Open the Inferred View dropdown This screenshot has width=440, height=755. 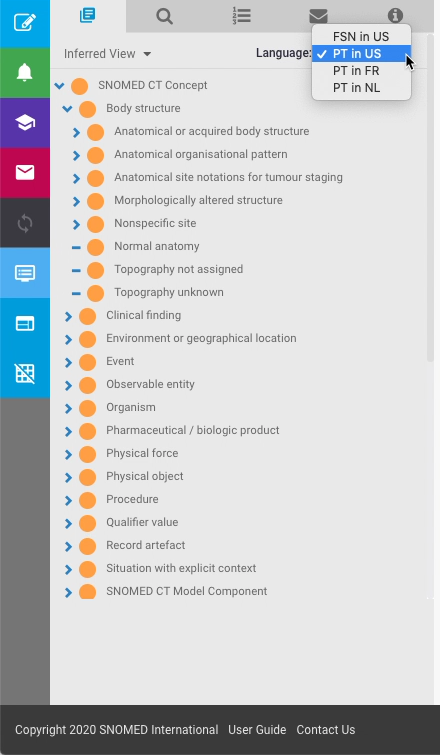click(x=107, y=53)
